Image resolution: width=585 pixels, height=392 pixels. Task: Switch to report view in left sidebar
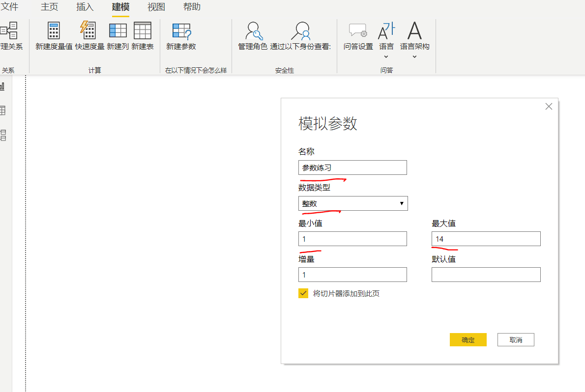click(2, 86)
